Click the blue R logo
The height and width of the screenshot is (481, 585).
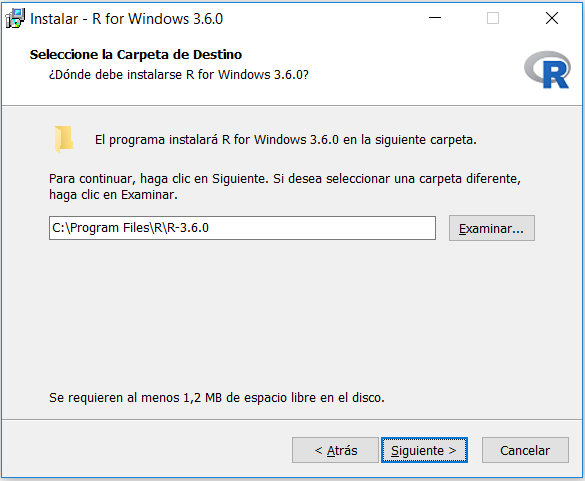tap(547, 70)
